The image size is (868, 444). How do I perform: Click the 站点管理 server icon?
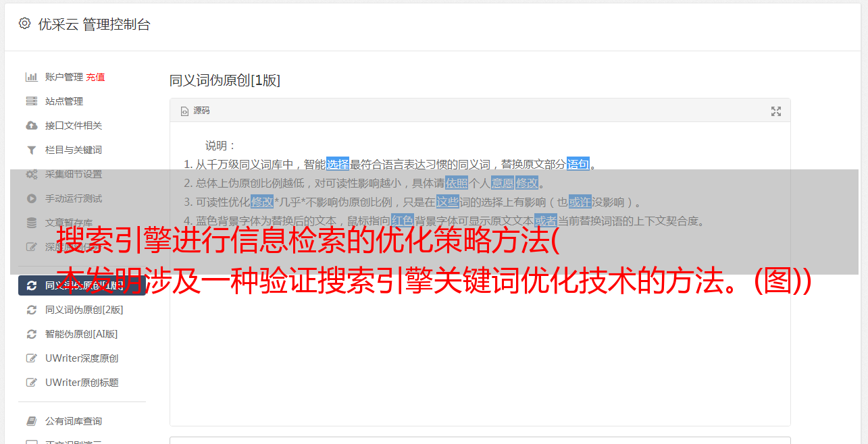pyautogui.click(x=31, y=101)
